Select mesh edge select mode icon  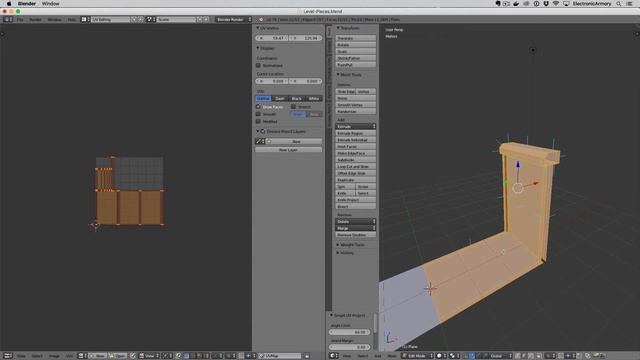(x=524, y=356)
